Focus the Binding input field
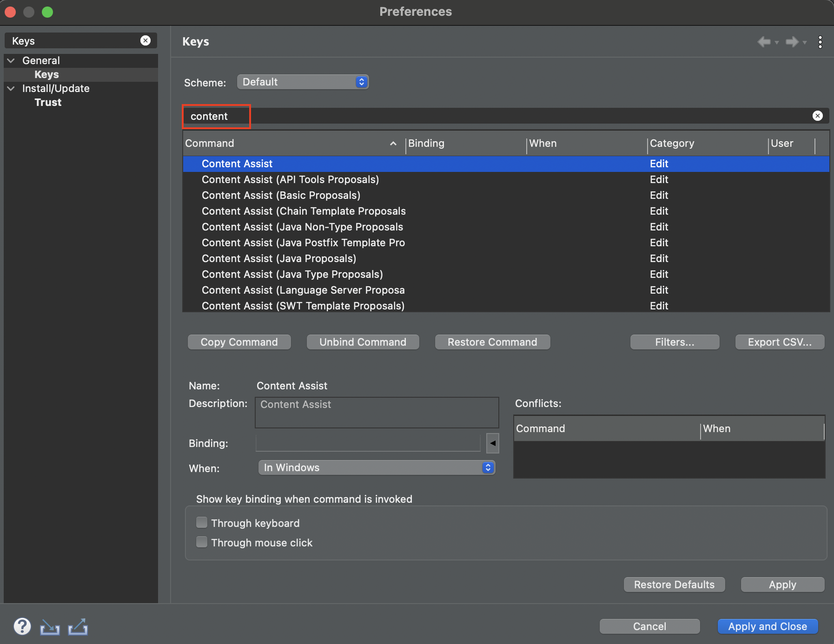Viewport: 834px width, 644px height. point(368,443)
